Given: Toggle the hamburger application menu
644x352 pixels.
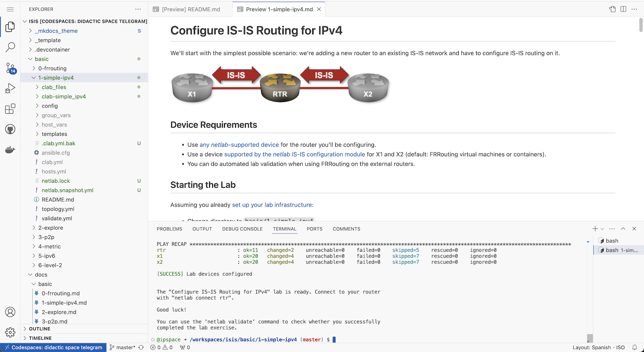Looking at the screenshot, I should 10,9.
